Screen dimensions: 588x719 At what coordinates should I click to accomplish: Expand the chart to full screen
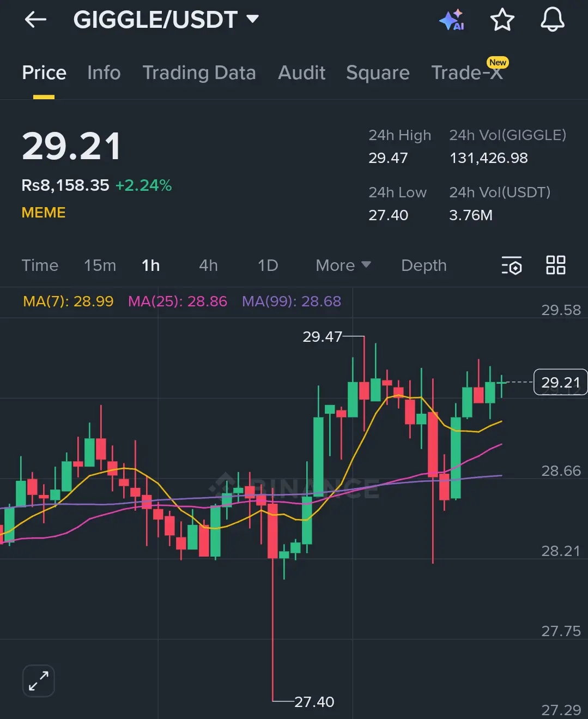(39, 681)
